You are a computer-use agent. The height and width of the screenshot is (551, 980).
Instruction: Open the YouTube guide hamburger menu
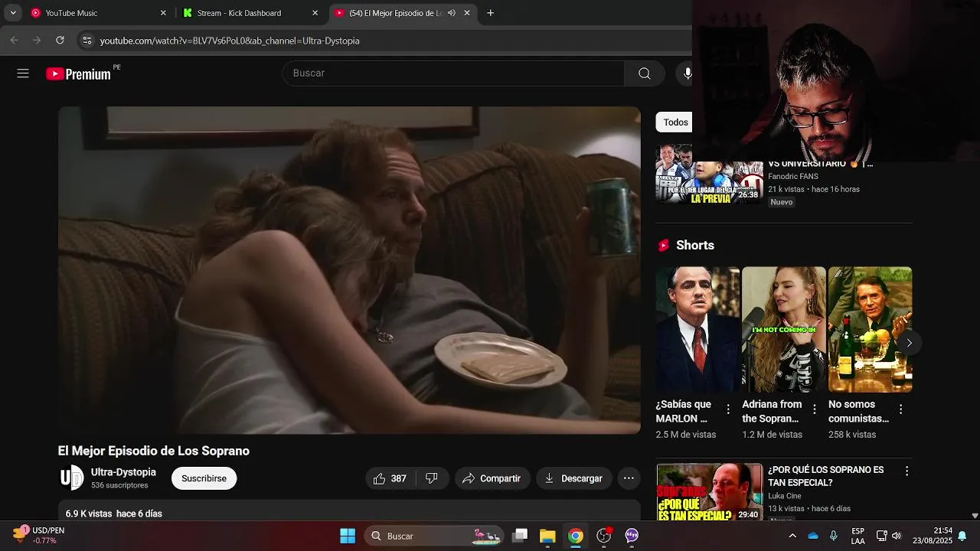click(23, 73)
